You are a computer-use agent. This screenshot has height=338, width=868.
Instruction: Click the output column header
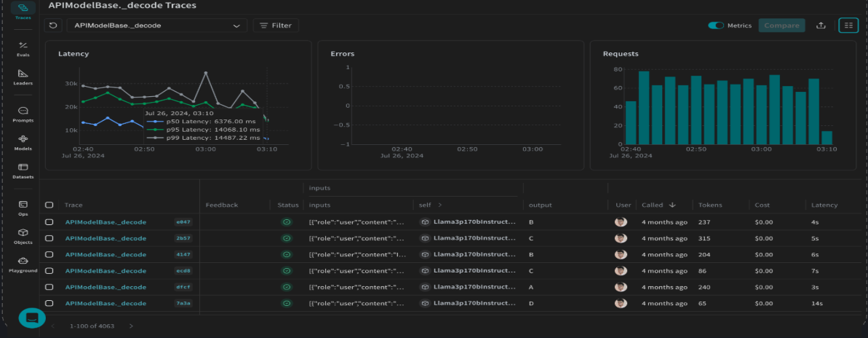tap(540, 205)
